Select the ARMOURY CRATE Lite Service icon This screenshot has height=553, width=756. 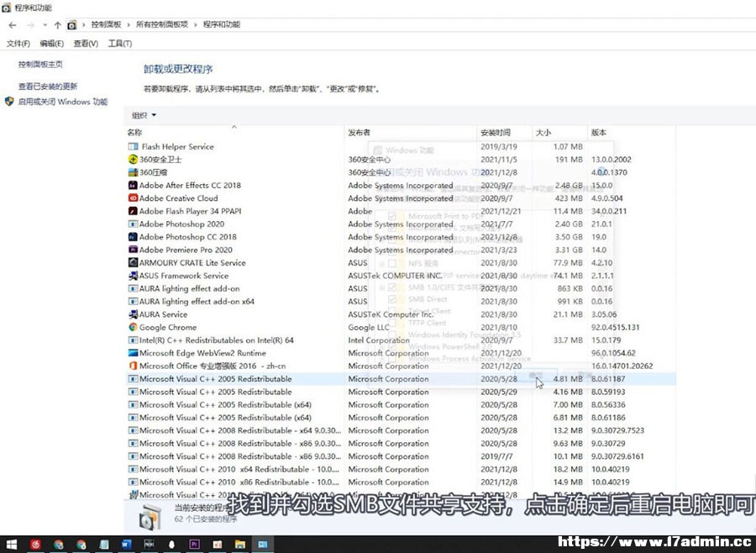[133, 262]
